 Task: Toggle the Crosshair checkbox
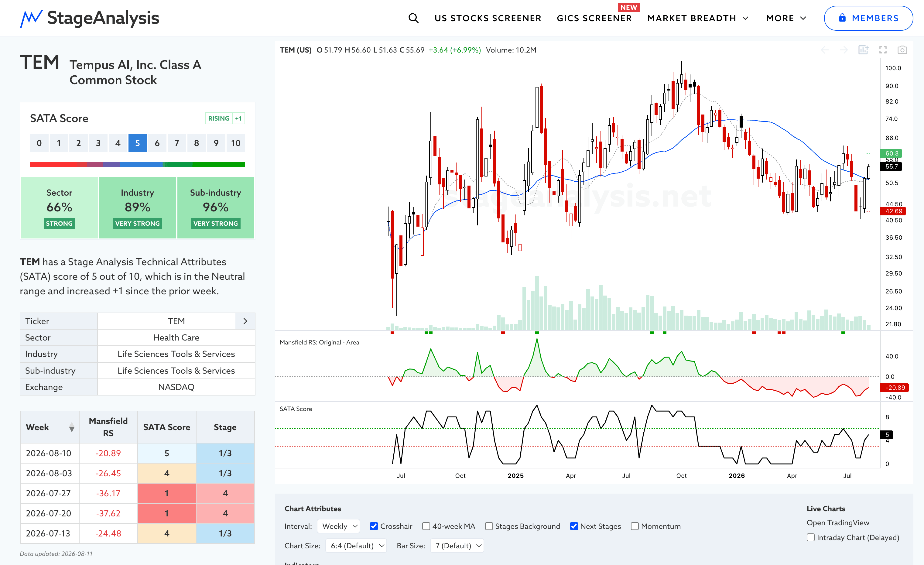(x=374, y=526)
